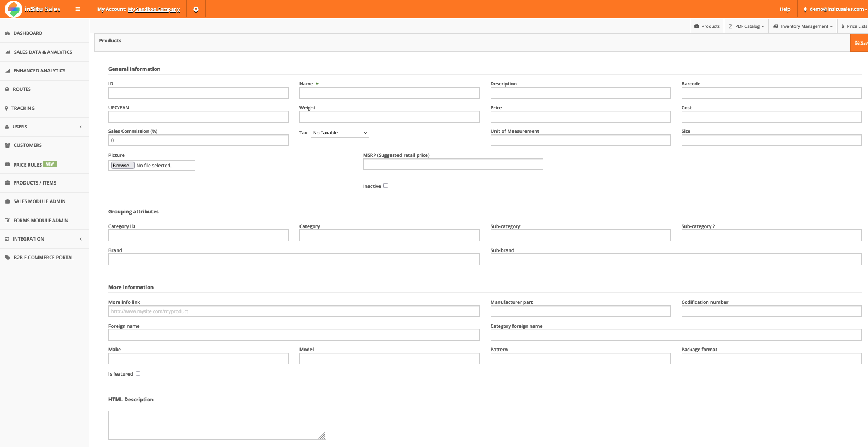The height and width of the screenshot is (447, 868).
Task: Click the Routes globe icon
Action: [x=7, y=89]
